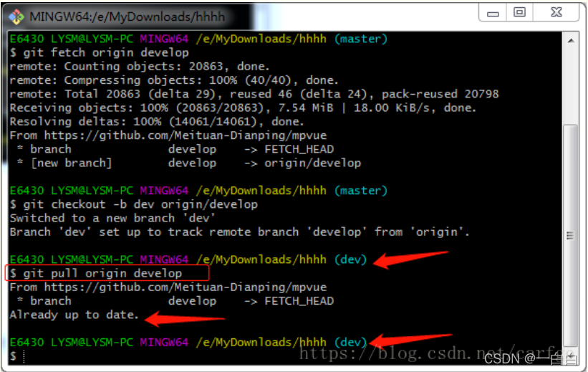The width and height of the screenshot is (588, 372).
Task: Click 'Resolving deltas: 100% (14061/14061)' line
Action: pos(157,122)
